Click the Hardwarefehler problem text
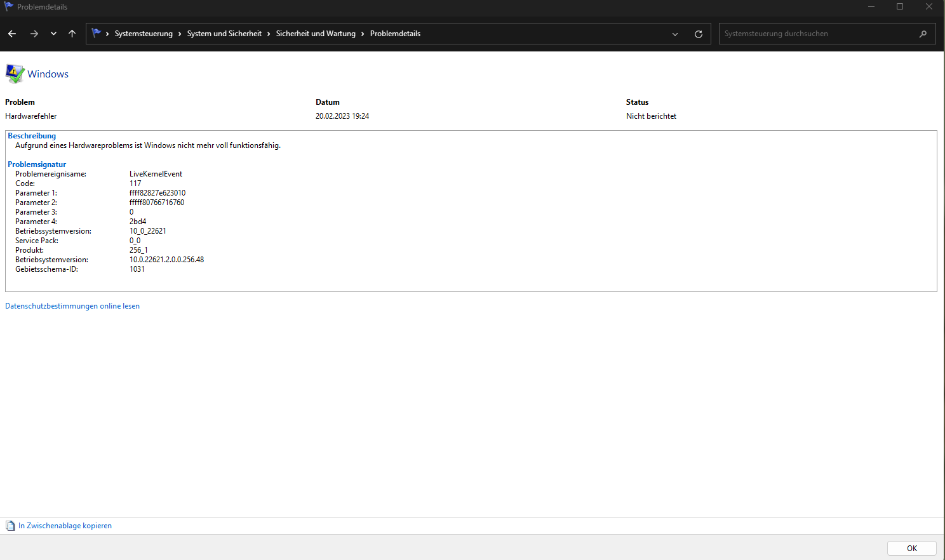The image size is (945, 560). tap(31, 116)
